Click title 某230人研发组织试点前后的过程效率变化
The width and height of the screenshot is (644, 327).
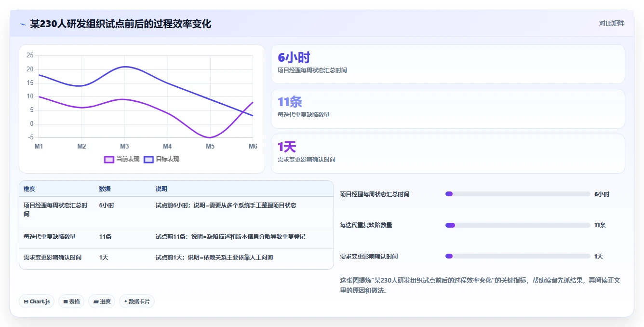click(121, 24)
